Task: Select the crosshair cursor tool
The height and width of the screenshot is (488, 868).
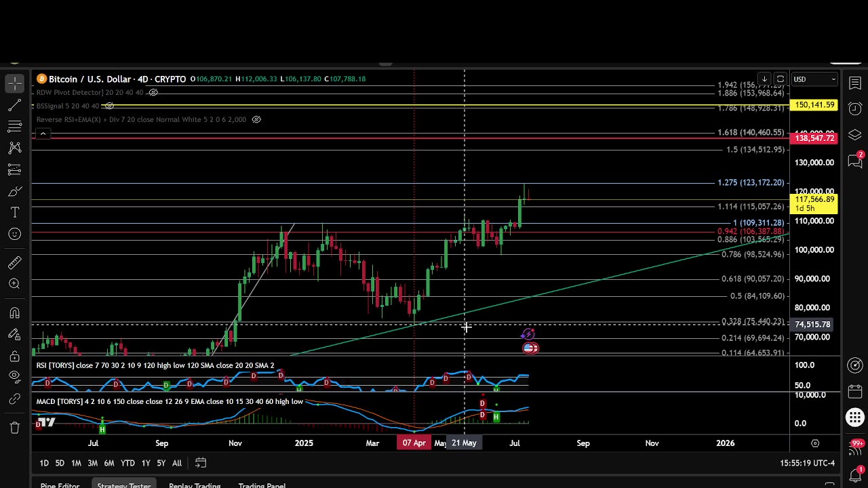Action: tap(14, 83)
